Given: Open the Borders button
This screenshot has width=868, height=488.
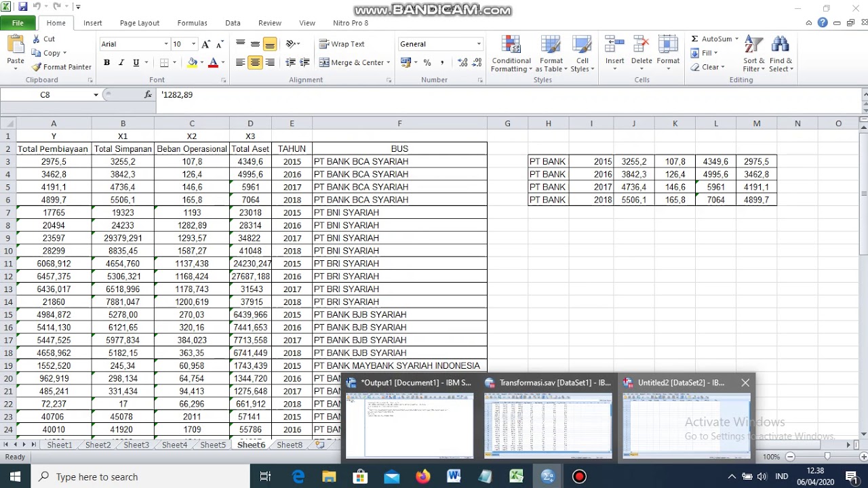Looking at the screenshot, I should (164, 62).
